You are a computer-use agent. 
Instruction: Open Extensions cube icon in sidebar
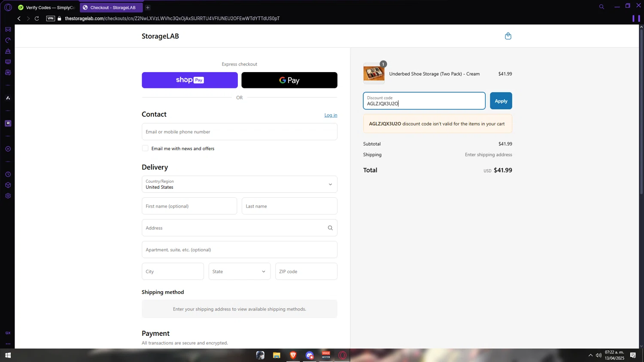point(8,185)
